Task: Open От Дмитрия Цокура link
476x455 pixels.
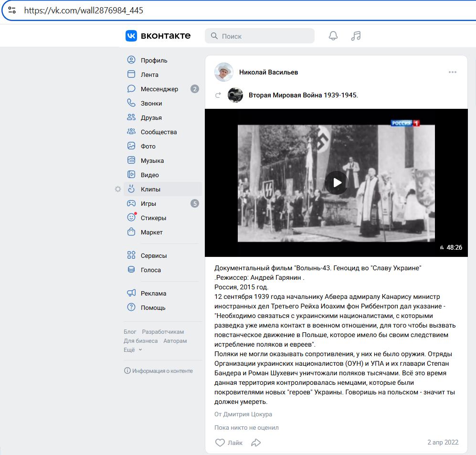Action: coord(243,414)
